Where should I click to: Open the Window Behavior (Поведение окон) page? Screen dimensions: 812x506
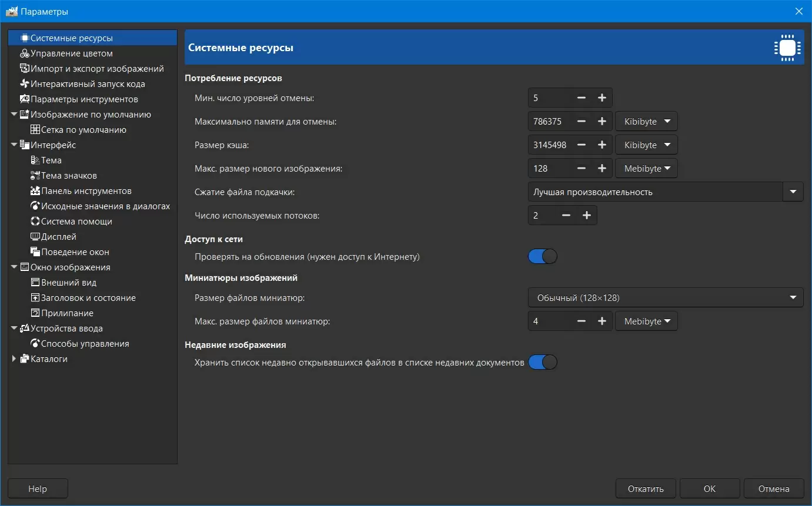tap(75, 252)
